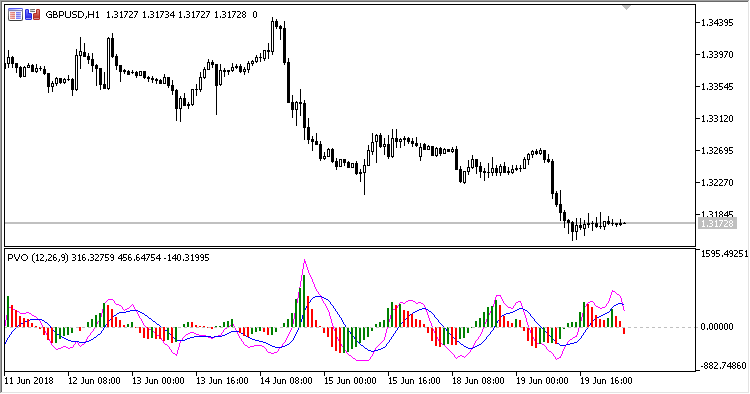Click the 15 Jun 16:00 time label
Image resolution: width=750 pixels, height=394 pixels.
tap(414, 381)
